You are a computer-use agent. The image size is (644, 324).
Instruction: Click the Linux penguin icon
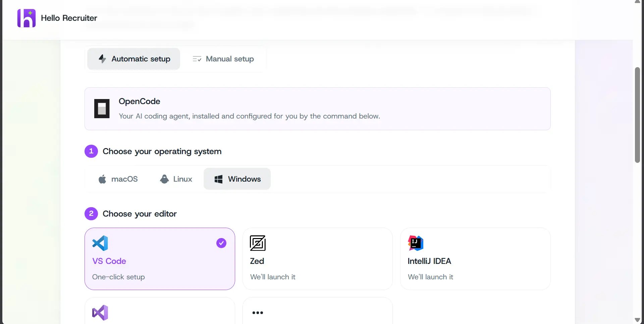pyautogui.click(x=164, y=179)
